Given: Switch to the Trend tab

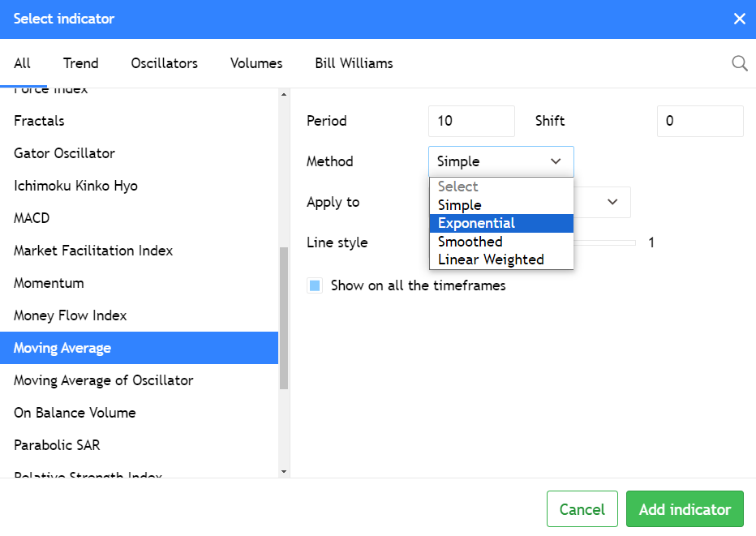Looking at the screenshot, I should [80, 62].
